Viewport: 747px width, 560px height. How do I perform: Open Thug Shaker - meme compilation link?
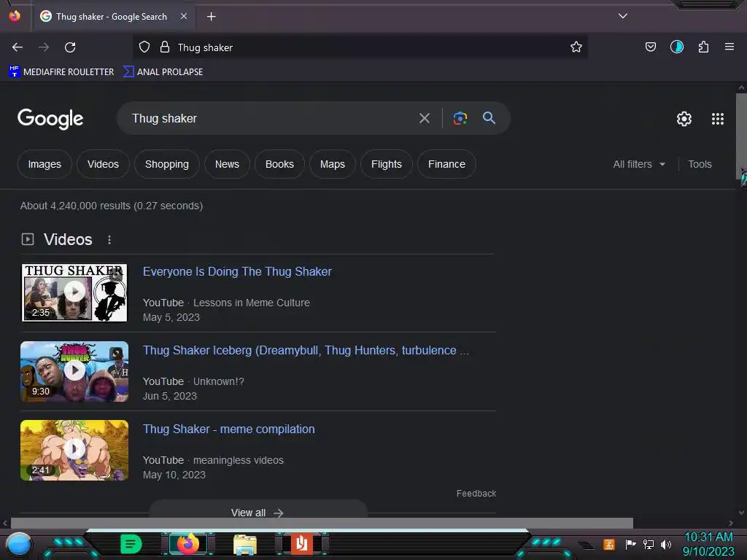[228, 429]
